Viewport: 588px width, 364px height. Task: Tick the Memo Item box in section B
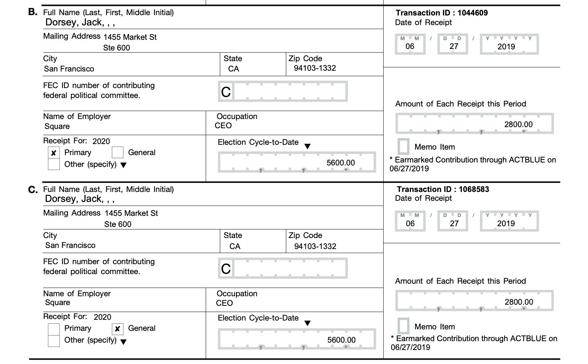click(x=403, y=147)
